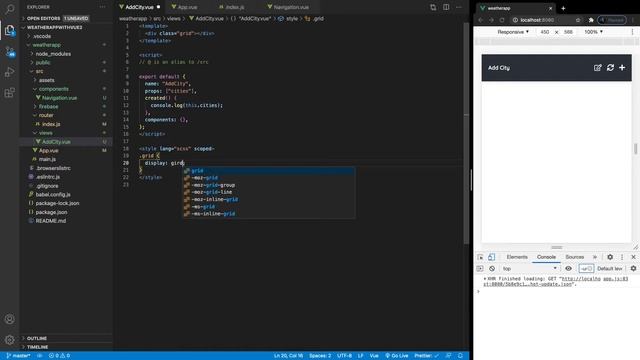The height and width of the screenshot is (360, 640).
Task: Open DevTools settings gear in tab bar
Action: point(610,257)
